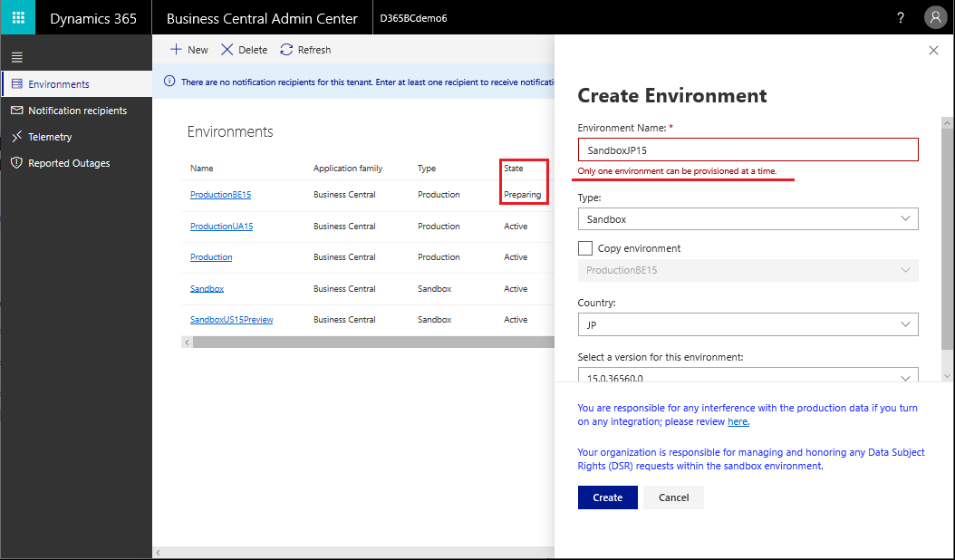Viewport: 955px width, 560px height.
Task: Open the Type dropdown showing Sandbox
Action: pyautogui.click(x=748, y=218)
